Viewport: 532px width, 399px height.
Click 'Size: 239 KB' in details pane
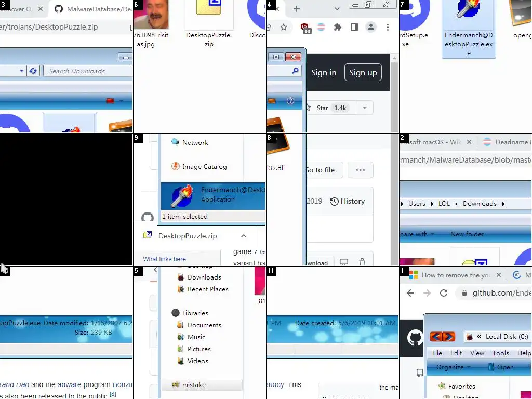click(x=94, y=332)
